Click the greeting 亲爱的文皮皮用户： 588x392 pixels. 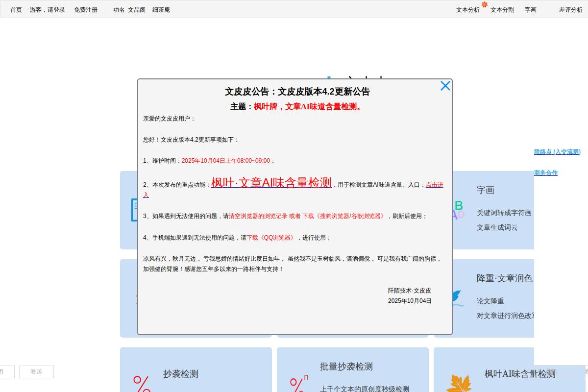(170, 119)
